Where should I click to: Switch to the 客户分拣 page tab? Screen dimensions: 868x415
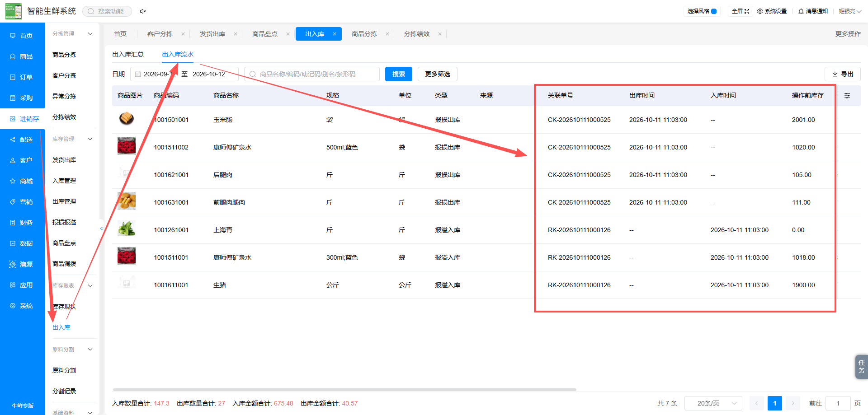pyautogui.click(x=160, y=34)
